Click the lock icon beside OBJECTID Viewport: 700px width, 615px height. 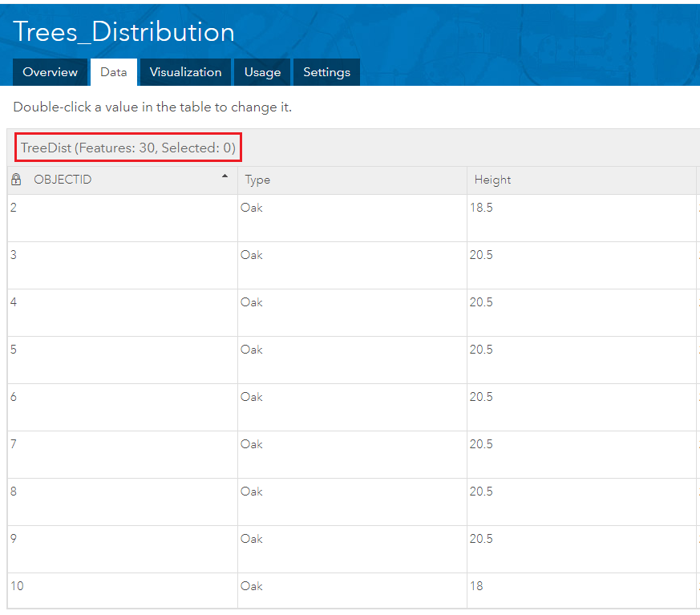[x=16, y=180]
